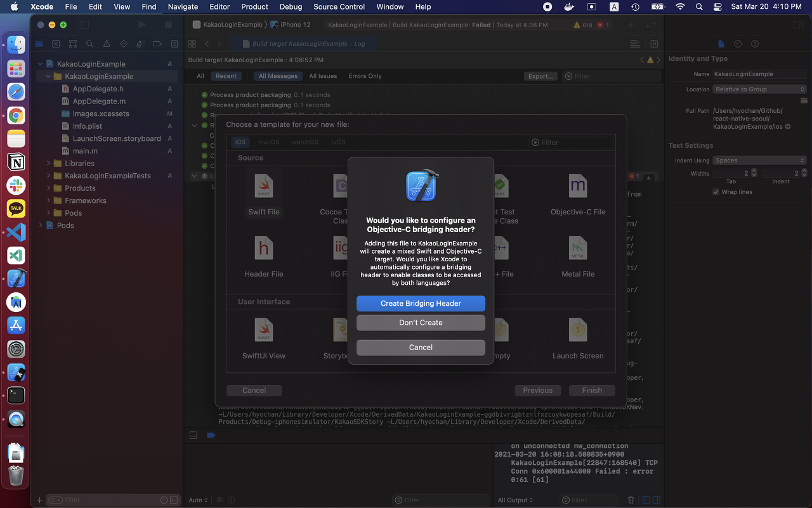This screenshot has height=508, width=812.
Task: Click the Export button in log
Action: pos(540,76)
